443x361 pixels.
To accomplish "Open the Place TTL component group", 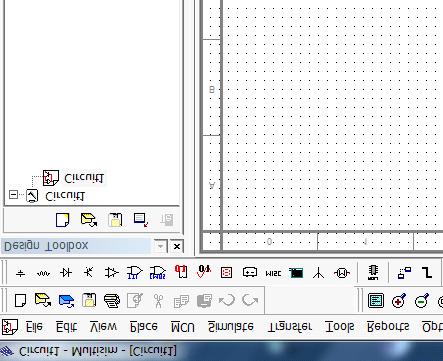I will [134, 272].
